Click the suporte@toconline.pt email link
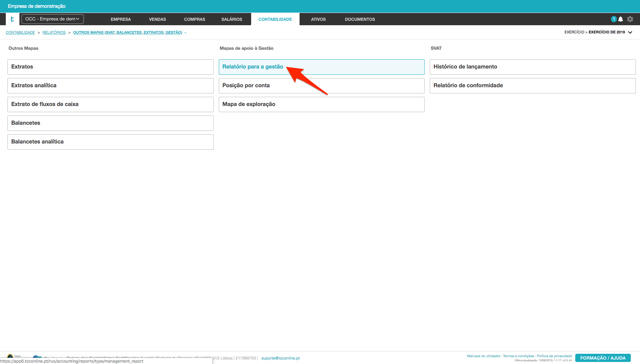640x364 pixels. click(280, 358)
